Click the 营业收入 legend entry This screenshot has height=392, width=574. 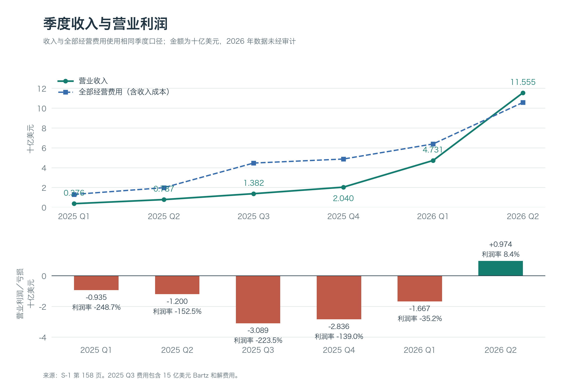[83, 81]
